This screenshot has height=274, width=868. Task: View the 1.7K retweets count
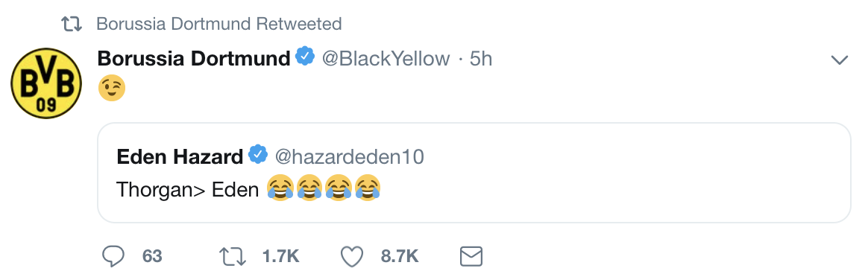280,256
